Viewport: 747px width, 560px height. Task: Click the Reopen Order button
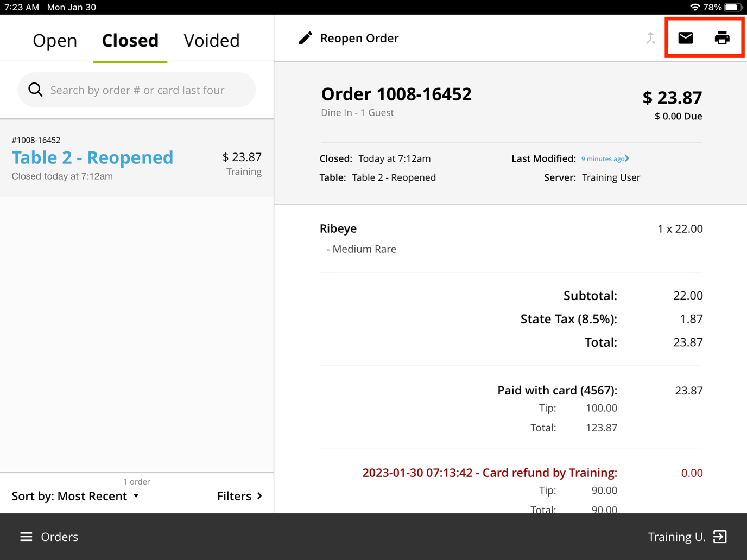pyautogui.click(x=359, y=37)
